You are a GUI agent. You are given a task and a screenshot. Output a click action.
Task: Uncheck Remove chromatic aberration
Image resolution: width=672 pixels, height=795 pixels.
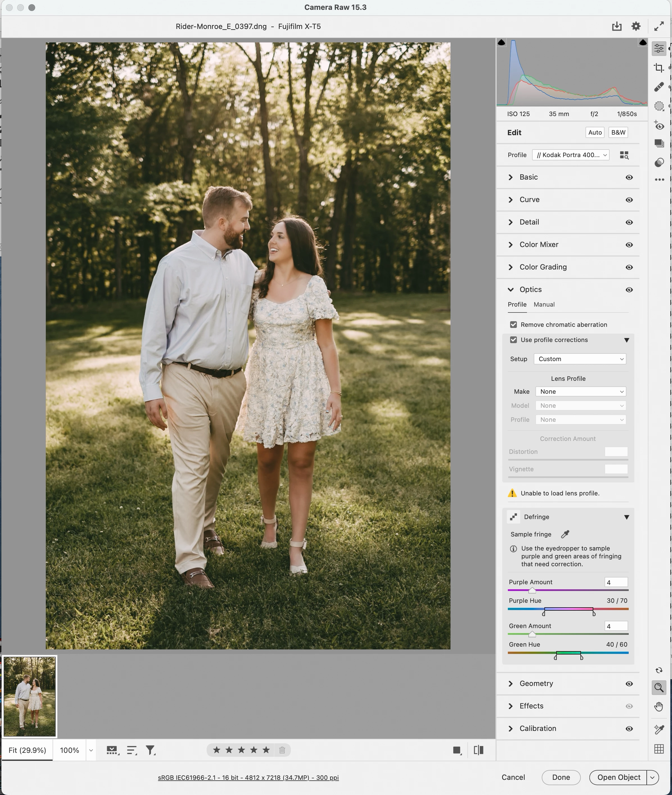point(513,325)
